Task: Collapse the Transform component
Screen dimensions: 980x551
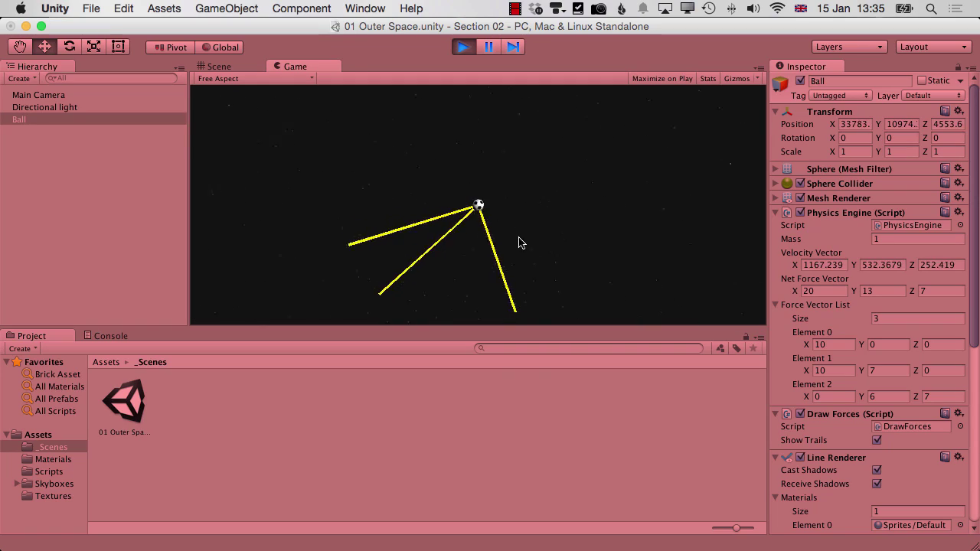Action: (776, 112)
